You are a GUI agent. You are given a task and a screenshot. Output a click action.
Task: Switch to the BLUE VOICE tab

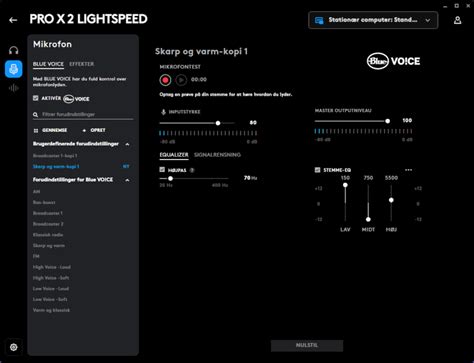tap(48, 64)
